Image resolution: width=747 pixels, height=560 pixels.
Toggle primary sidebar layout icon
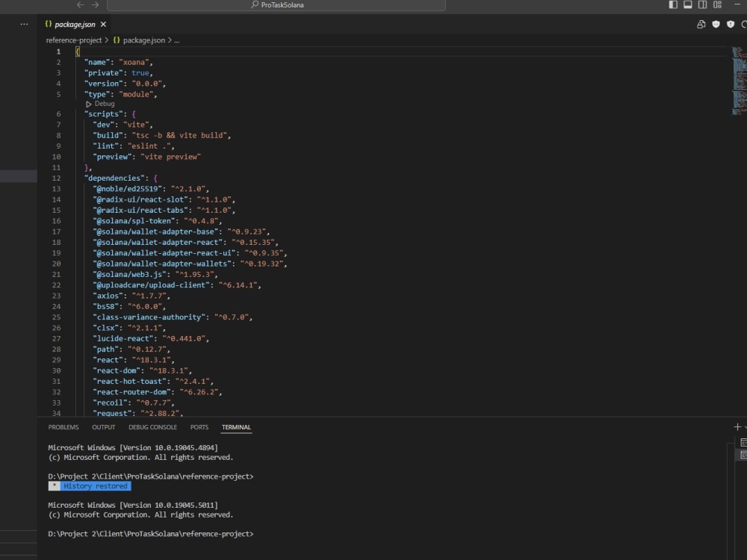[673, 4]
